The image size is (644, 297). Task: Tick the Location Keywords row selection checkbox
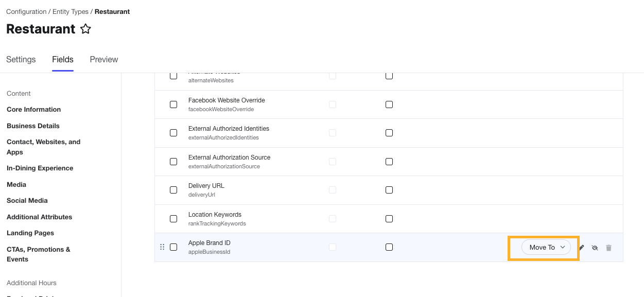pos(173,219)
